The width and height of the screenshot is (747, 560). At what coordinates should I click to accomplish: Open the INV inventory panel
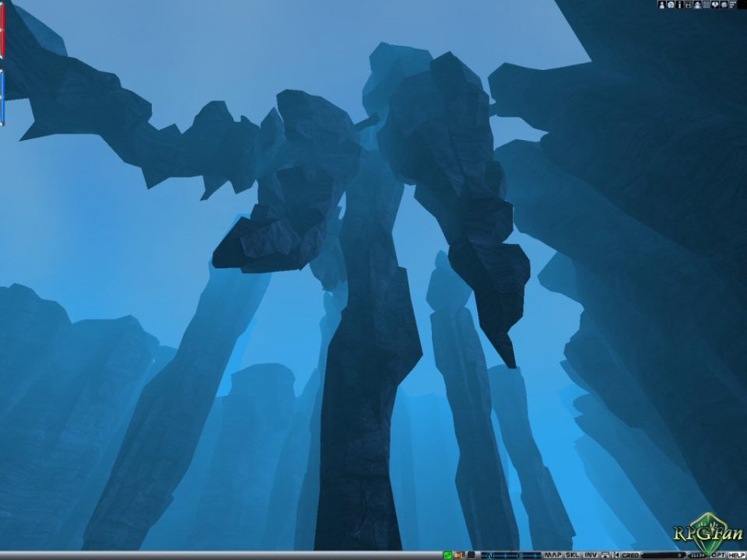[591, 555]
